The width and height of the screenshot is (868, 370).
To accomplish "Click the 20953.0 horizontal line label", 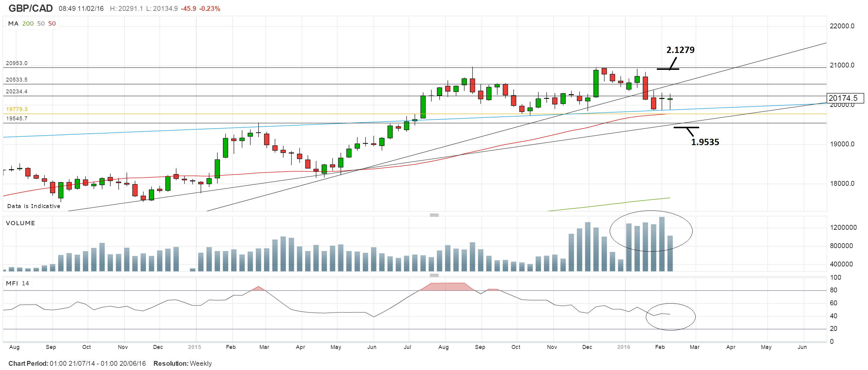I will (17, 63).
